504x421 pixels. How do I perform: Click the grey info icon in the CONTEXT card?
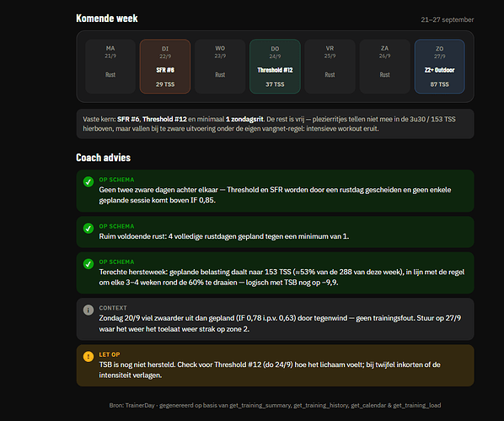[x=88, y=310]
